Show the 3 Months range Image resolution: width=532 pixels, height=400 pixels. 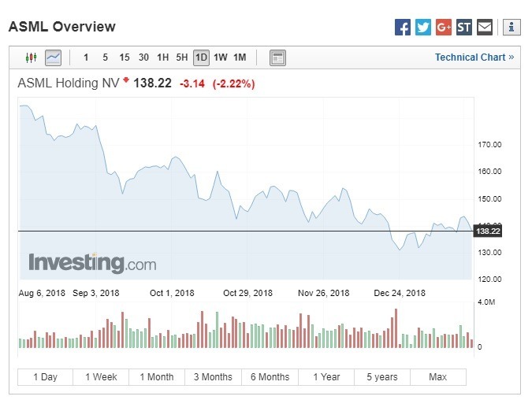pyautogui.click(x=213, y=377)
